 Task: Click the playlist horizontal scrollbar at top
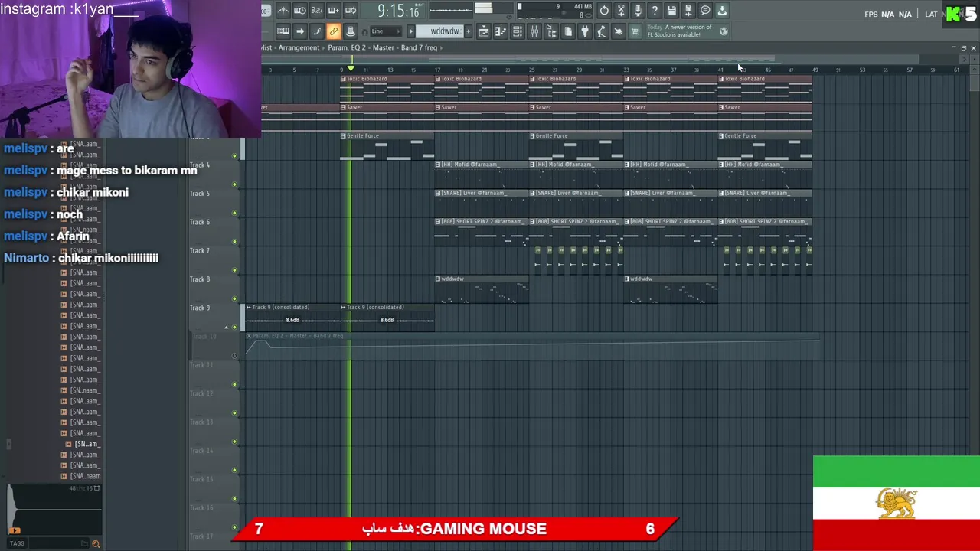pyautogui.click(x=590, y=60)
